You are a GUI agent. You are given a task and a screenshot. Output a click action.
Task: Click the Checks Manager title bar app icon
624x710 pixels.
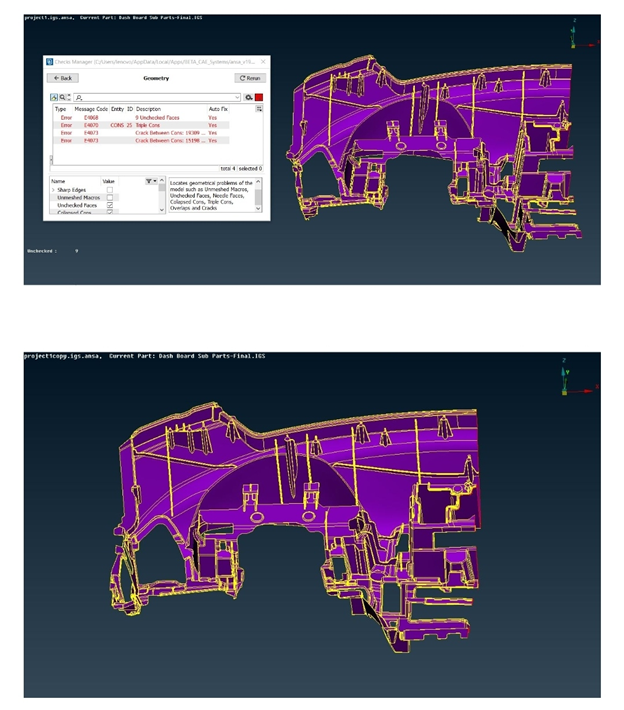pos(50,61)
